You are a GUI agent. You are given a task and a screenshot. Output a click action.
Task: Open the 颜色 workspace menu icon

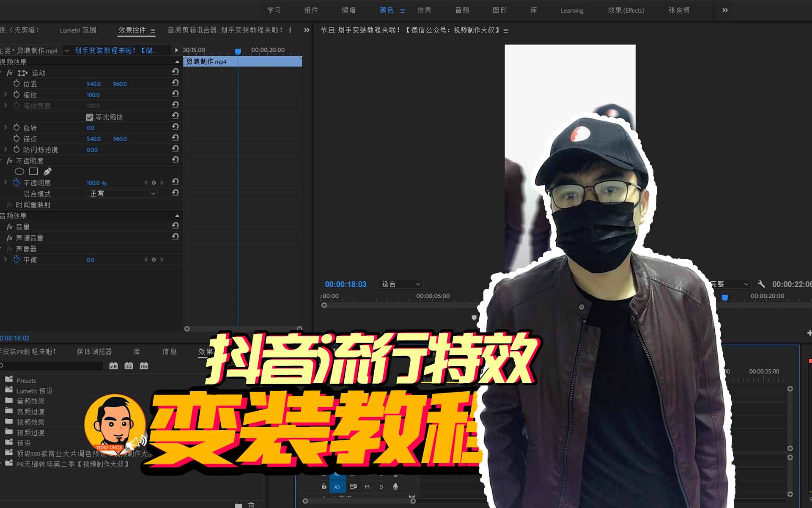(x=403, y=11)
